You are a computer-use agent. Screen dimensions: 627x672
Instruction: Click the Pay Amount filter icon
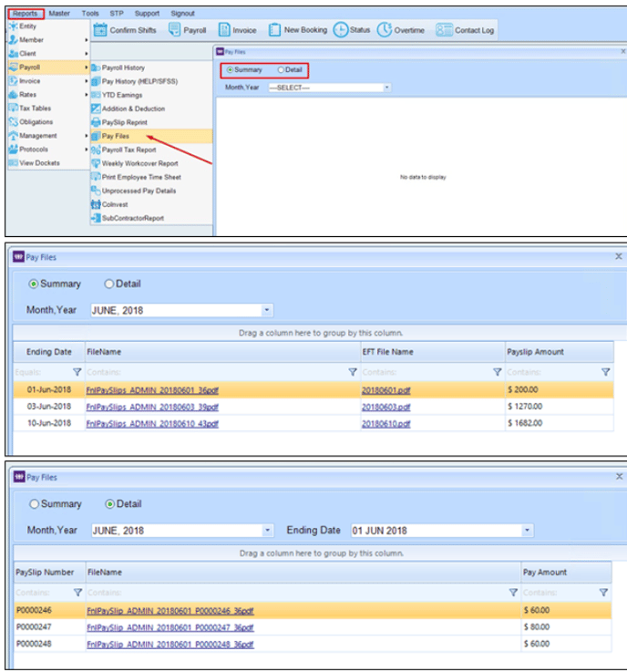603,593
